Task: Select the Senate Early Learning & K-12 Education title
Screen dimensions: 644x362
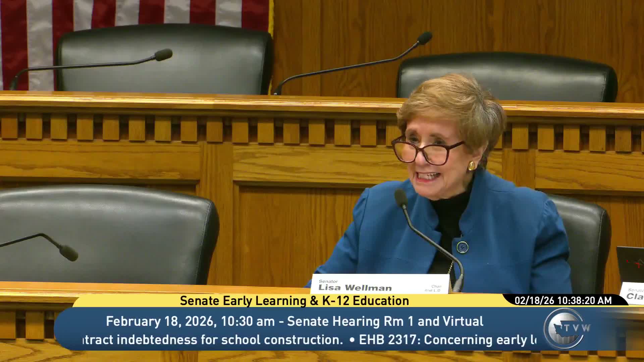Action: pyautogui.click(x=294, y=301)
